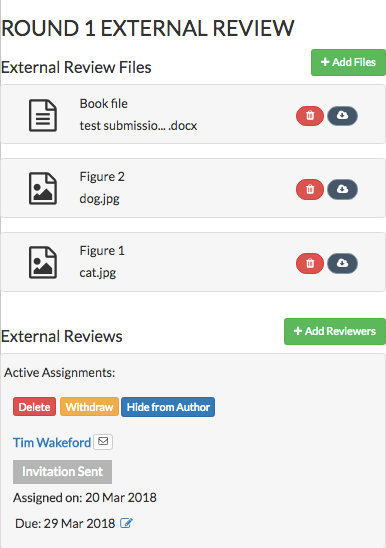
Task: Delete the active review assignment
Action: click(34, 406)
